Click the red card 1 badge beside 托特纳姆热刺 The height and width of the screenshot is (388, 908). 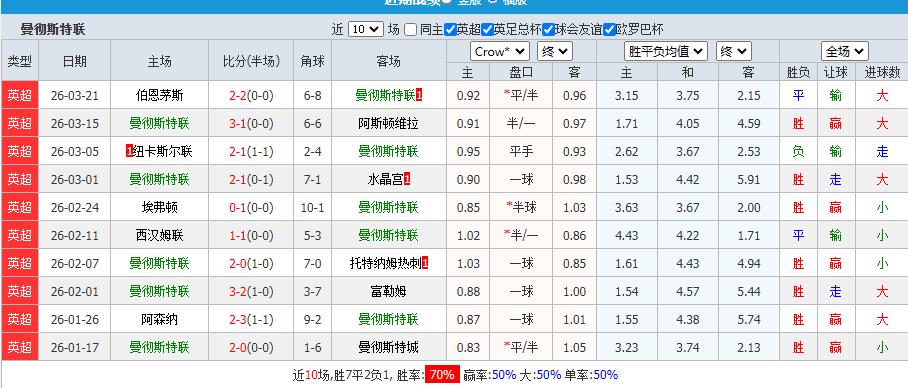[x=426, y=263]
